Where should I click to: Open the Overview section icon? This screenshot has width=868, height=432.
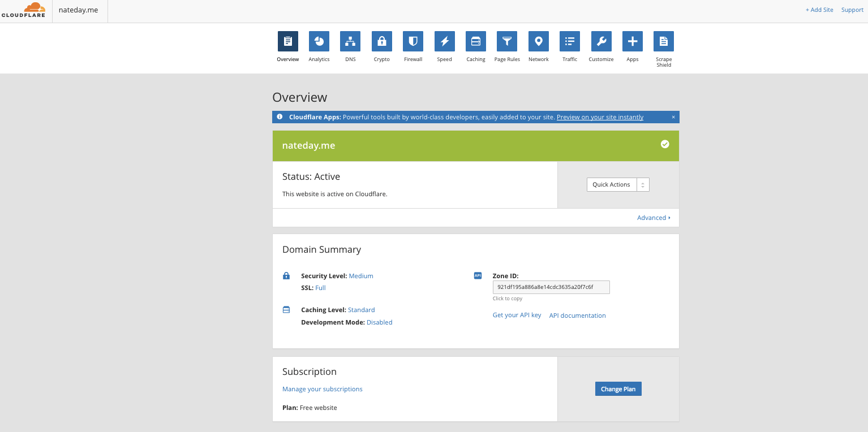288,41
